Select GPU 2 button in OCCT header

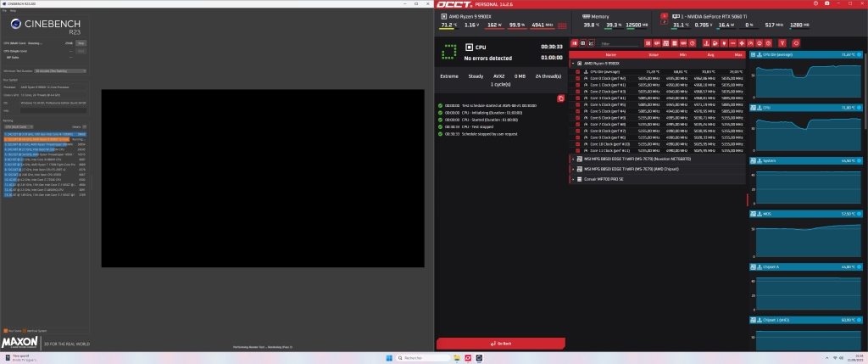(665, 22)
